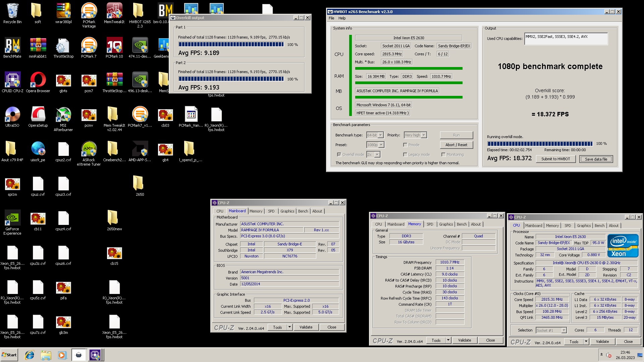Click the Abort / Reset button
The image size is (644, 362).
coord(456,145)
